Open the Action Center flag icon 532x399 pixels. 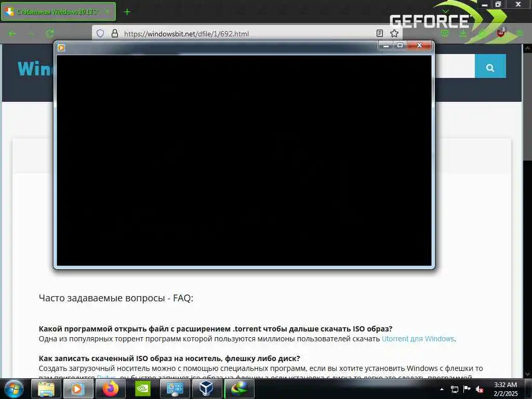pos(467,389)
